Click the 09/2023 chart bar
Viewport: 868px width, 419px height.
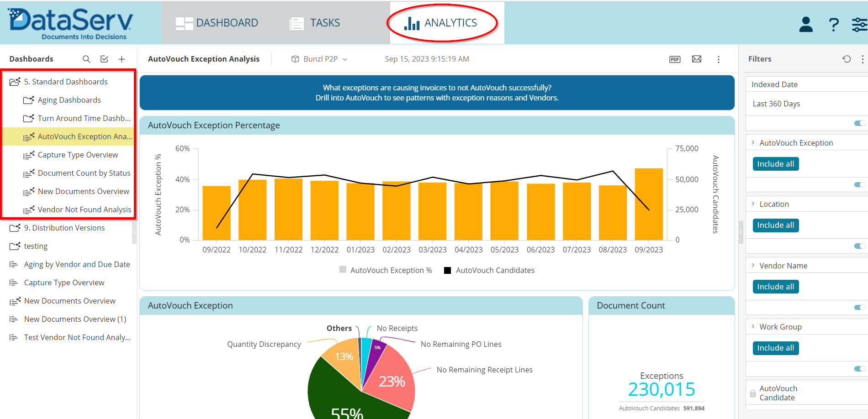click(x=649, y=204)
